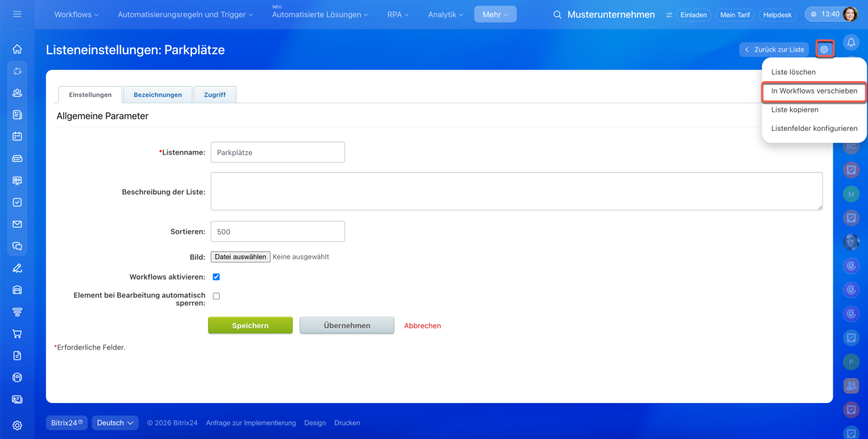The image size is (868, 439).
Task: Click the user avatar photo in top right
Action: pyautogui.click(x=850, y=14)
